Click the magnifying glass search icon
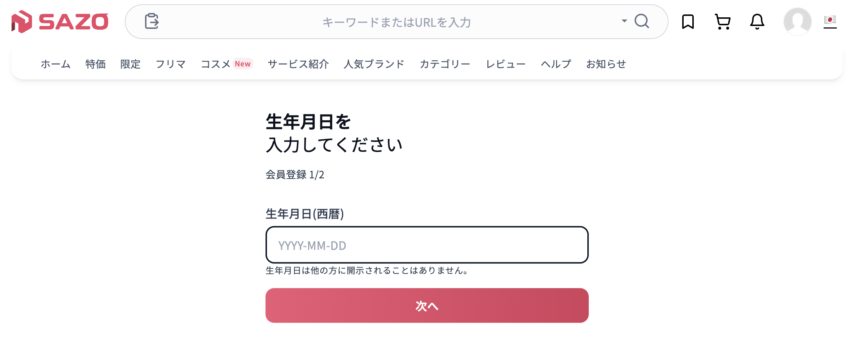 click(x=642, y=21)
